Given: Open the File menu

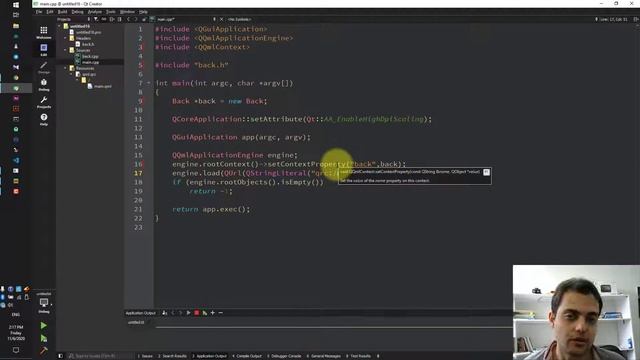Looking at the screenshot, I should point(39,12).
